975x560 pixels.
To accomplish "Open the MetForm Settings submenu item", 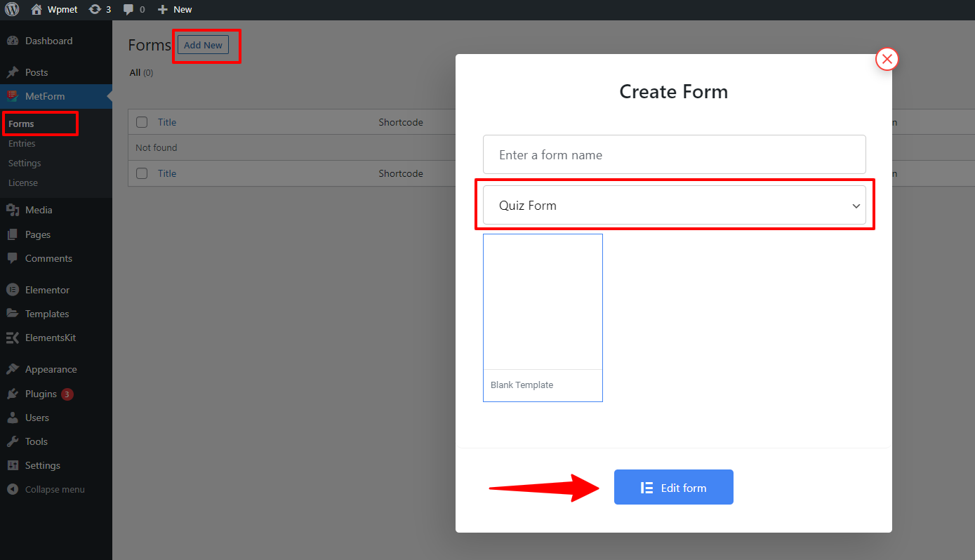I will coord(25,163).
